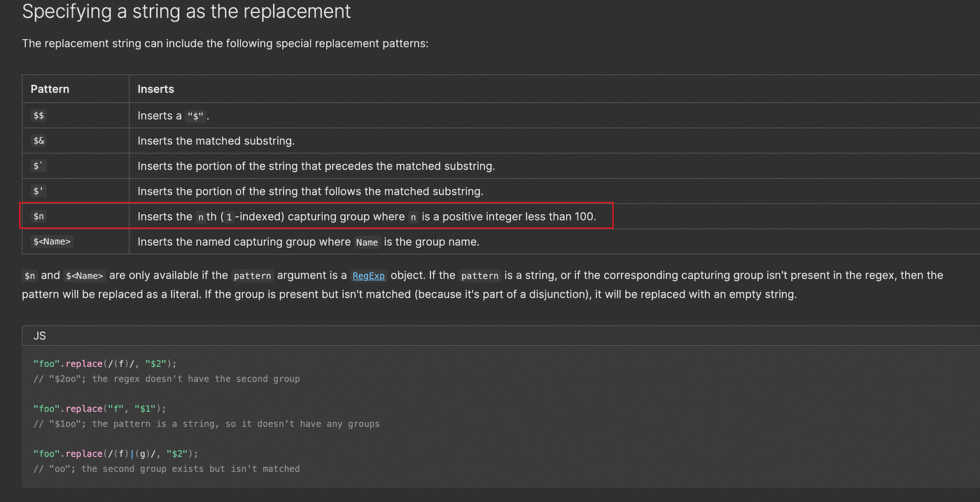The height and width of the screenshot is (502, 980).
Task: Click the JS label on the code block
Action: pyautogui.click(x=40, y=335)
